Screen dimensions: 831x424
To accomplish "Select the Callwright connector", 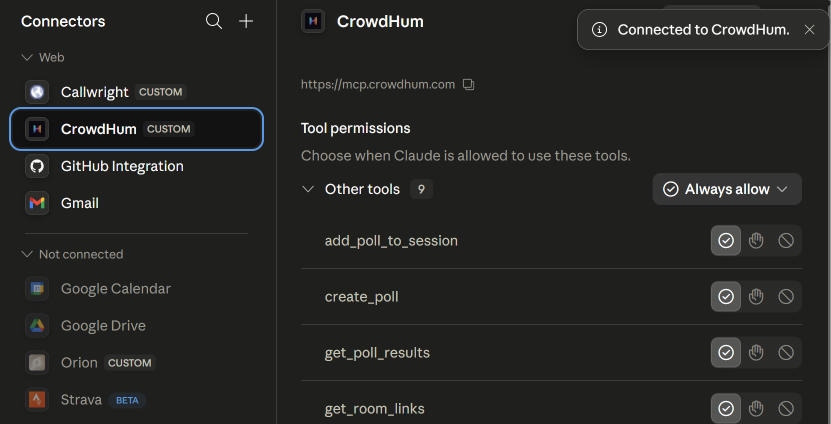I will (136, 92).
